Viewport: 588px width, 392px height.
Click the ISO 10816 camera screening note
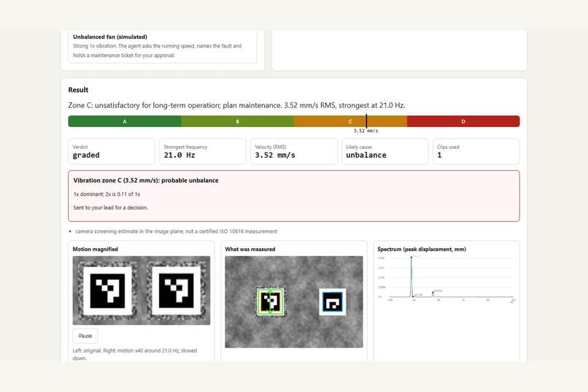177,231
